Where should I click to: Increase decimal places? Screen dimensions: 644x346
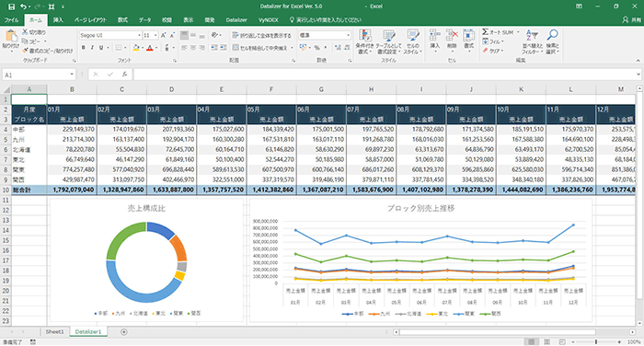(338, 48)
